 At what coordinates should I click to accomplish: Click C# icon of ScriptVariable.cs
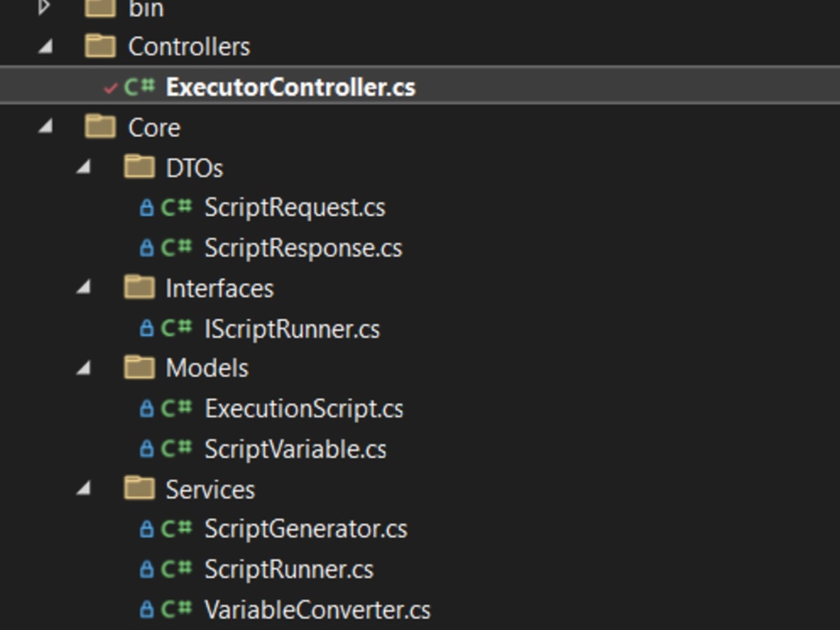tap(176, 449)
